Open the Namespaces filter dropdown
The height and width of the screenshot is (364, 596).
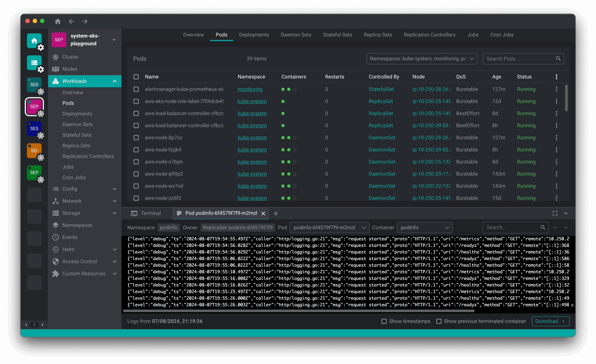(x=422, y=59)
